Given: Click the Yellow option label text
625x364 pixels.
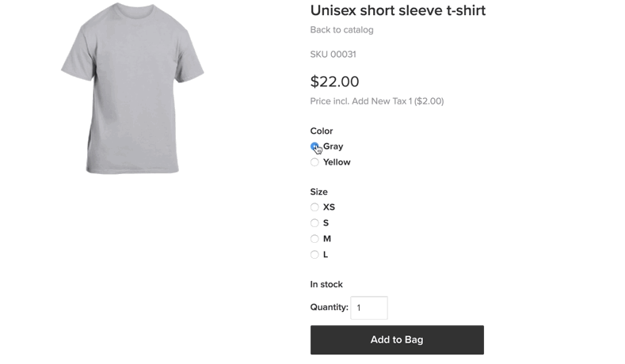Looking at the screenshot, I should (x=337, y=162).
